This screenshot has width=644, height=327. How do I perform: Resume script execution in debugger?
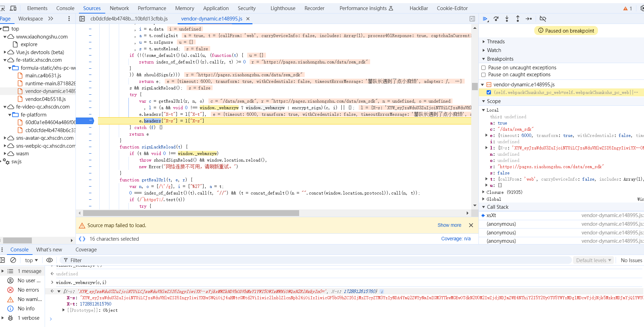click(x=485, y=19)
